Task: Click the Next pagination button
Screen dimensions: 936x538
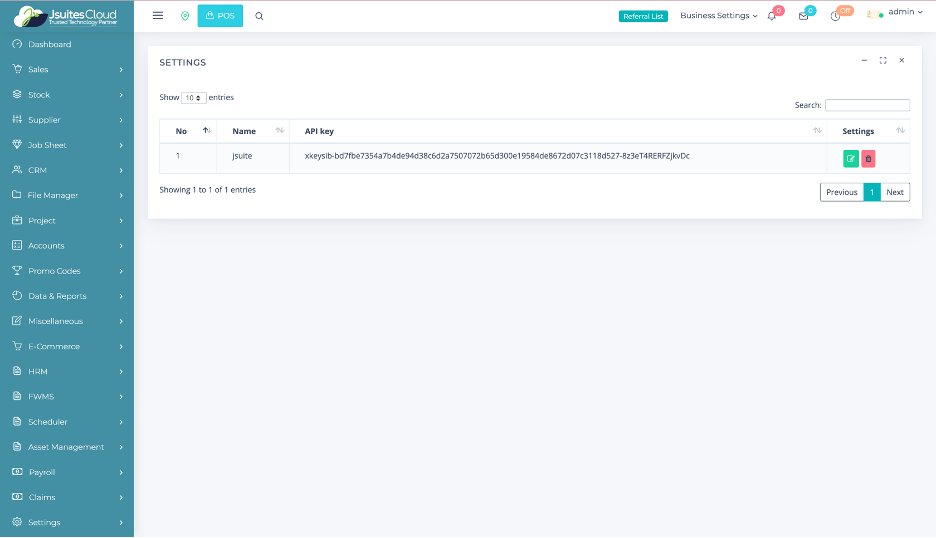Action: click(895, 192)
